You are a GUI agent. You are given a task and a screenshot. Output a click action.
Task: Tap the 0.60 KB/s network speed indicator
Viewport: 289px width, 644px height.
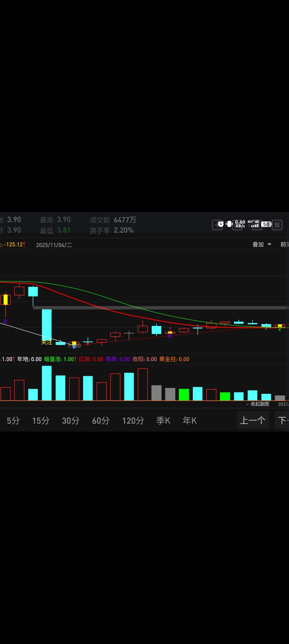(x=240, y=224)
